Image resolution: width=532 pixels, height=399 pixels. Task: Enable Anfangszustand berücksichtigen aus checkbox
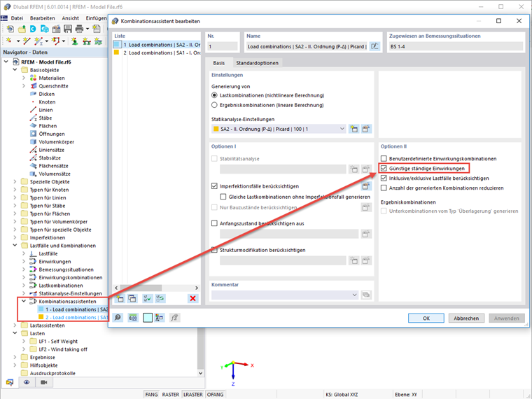click(214, 223)
